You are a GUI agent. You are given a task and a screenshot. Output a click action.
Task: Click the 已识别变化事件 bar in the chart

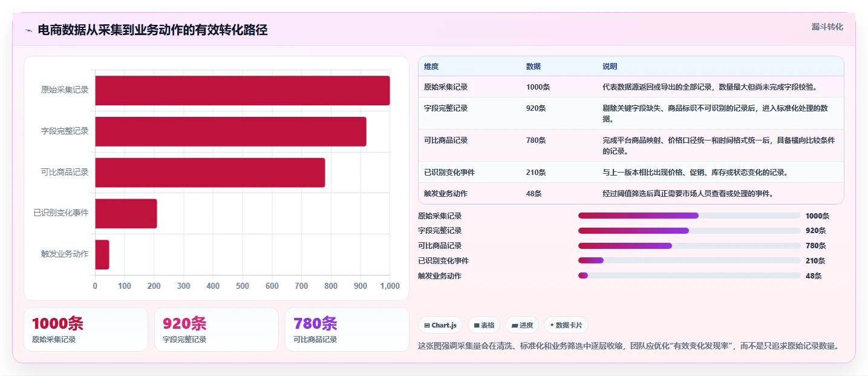[x=126, y=214]
